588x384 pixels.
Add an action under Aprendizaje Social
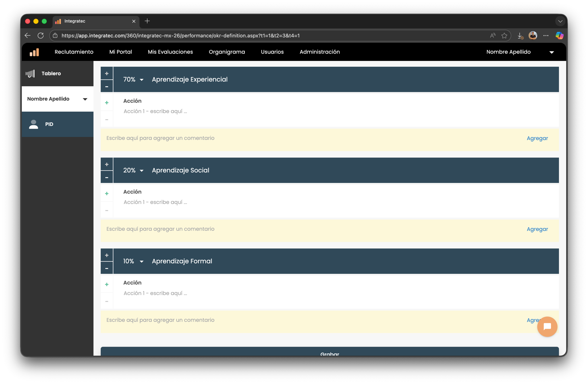[107, 194]
